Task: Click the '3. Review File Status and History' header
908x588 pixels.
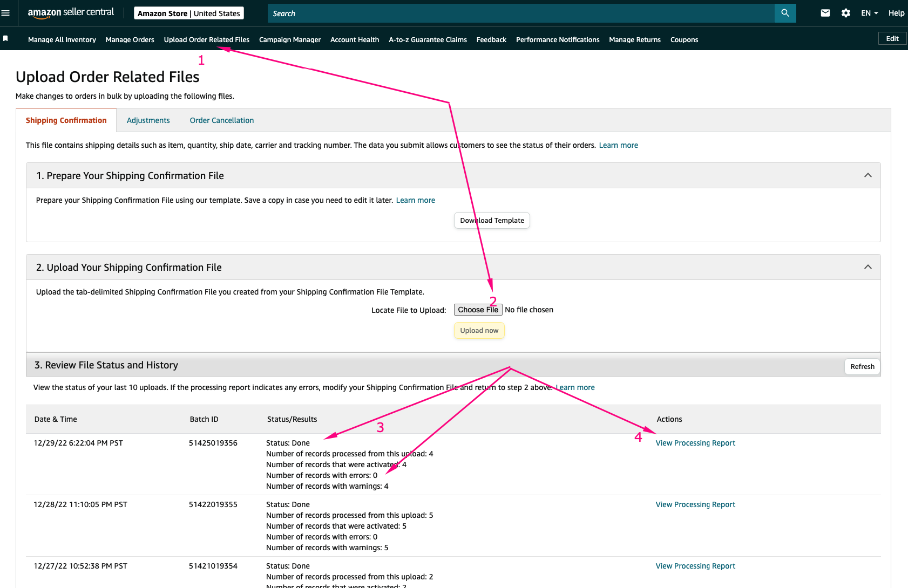Action: (x=106, y=365)
